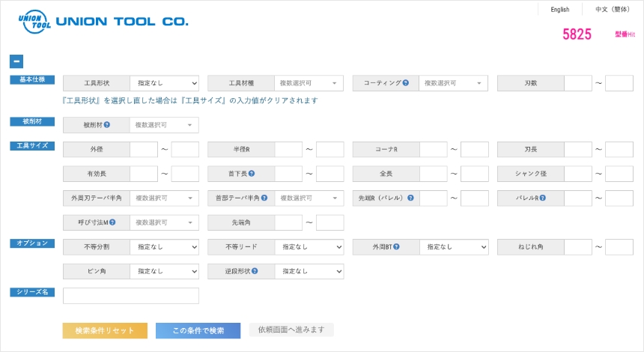This screenshot has width=644, height=352.
Task: Switch language to 中文（簡体）
Action: click(x=613, y=10)
